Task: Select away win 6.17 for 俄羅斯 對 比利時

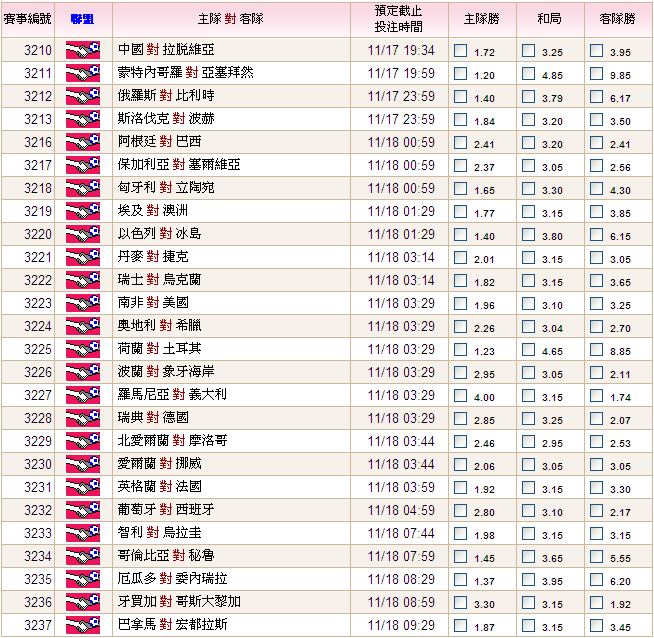Action: [x=596, y=96]
